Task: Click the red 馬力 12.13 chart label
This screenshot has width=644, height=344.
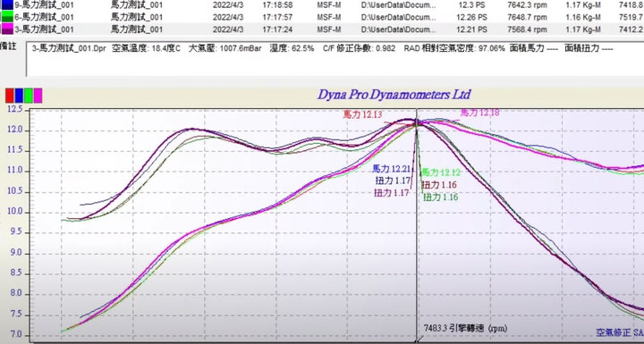Action: point(362,114)
